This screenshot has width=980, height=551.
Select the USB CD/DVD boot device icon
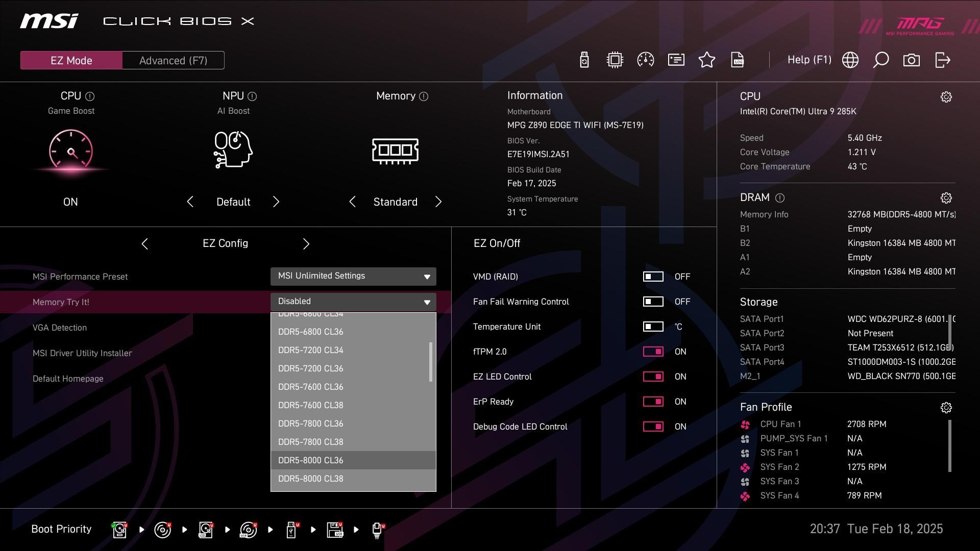[x=249, y=530]
